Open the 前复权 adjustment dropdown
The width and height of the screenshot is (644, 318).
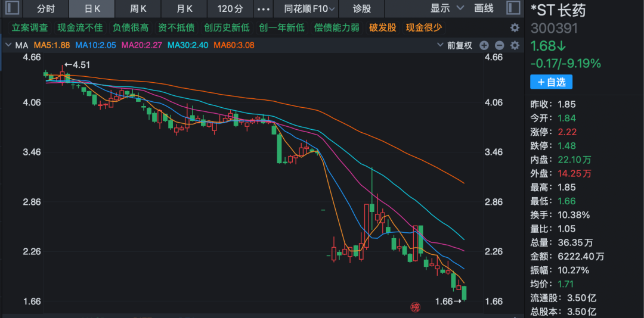coord(460,45)
